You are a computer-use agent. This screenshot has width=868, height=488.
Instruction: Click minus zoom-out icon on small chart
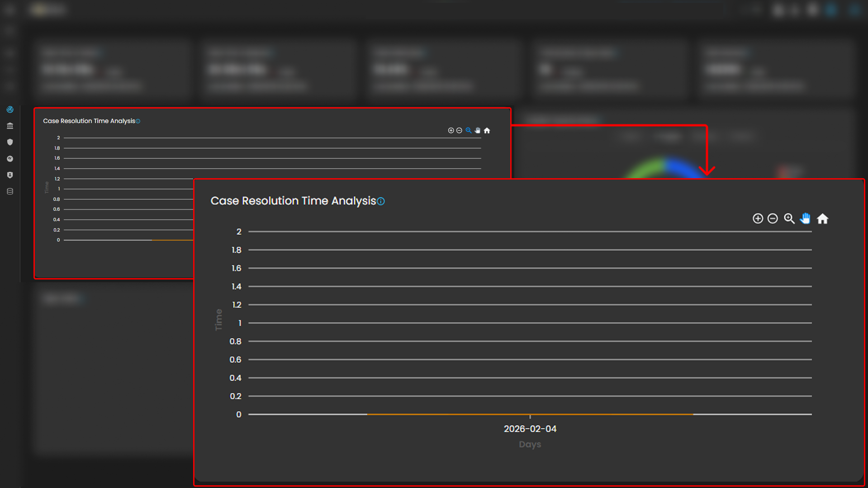point(459,130)
